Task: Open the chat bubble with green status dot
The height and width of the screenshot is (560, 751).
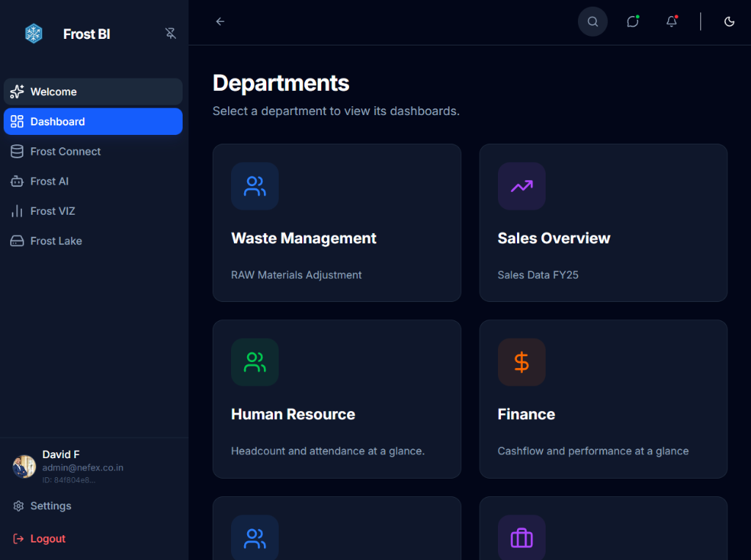Action: coord(632,21)
